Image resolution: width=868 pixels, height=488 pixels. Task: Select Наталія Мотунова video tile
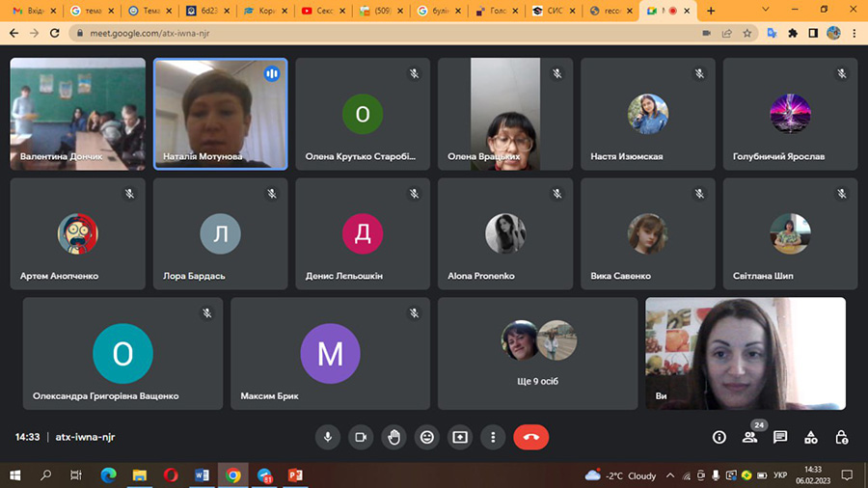pyautogui.click(x=220, y=114)
